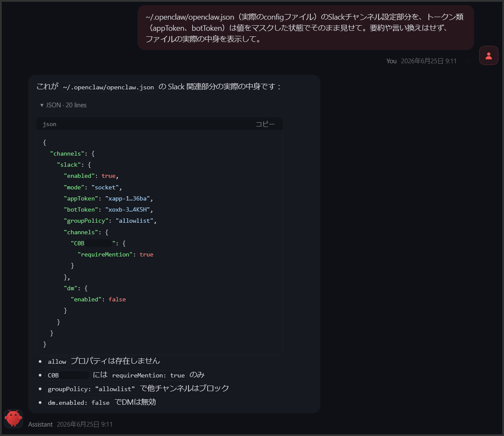Screen dimensions: 504x436
Task: Click the user message timestamp 2026年6月25日 9:11
Action: [x=428, y=61]
